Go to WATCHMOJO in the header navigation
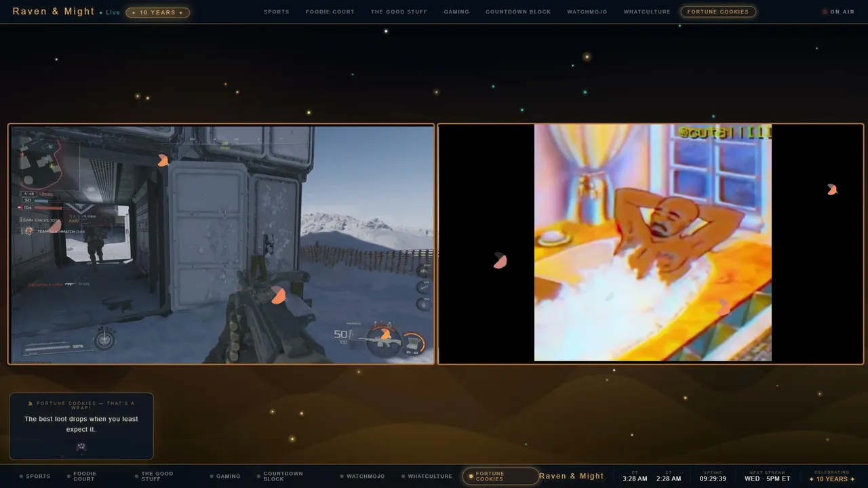This screenshot has width=868, height=488. 587,12
